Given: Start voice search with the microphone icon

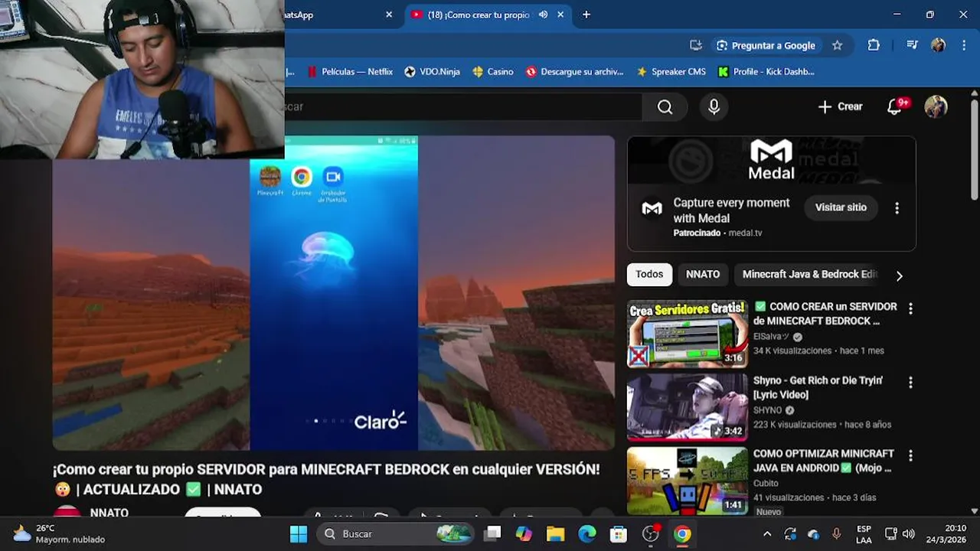Looking at the screenshot, I should [x=714, y=107].
